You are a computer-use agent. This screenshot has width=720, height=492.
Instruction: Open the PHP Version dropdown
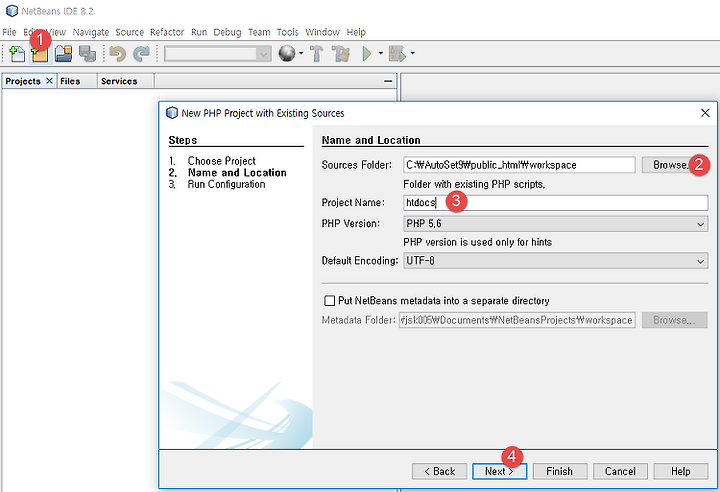[x=556, y=224]
